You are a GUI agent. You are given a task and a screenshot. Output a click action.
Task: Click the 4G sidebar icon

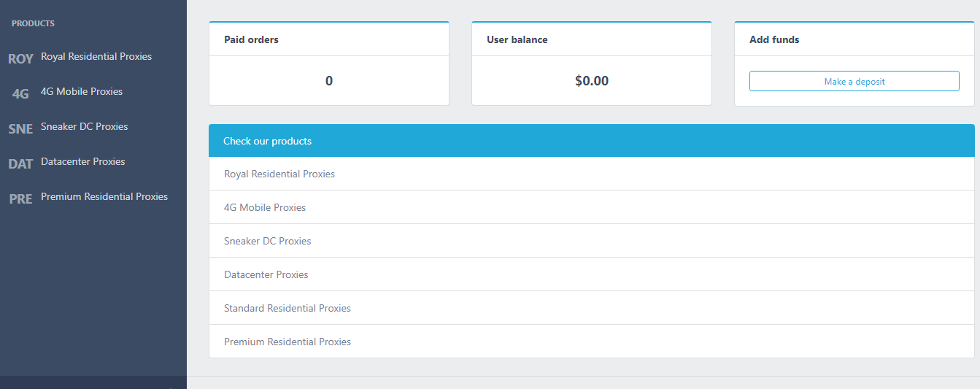20,94
